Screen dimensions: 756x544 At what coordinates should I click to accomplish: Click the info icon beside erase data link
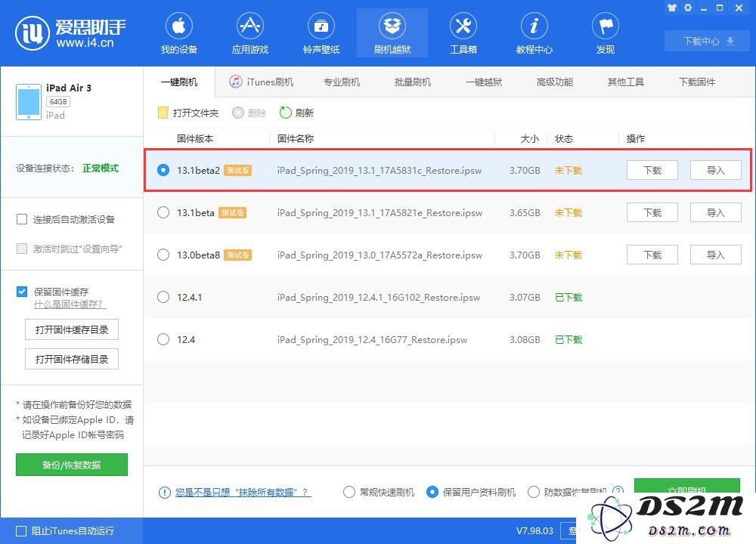[x=164, y=492]
